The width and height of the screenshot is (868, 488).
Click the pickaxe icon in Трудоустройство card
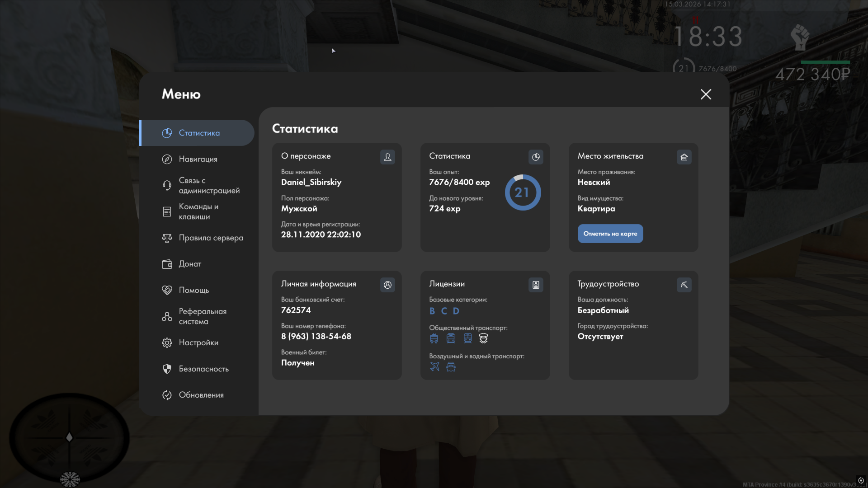pyautogui.click(x=684, y=285)
